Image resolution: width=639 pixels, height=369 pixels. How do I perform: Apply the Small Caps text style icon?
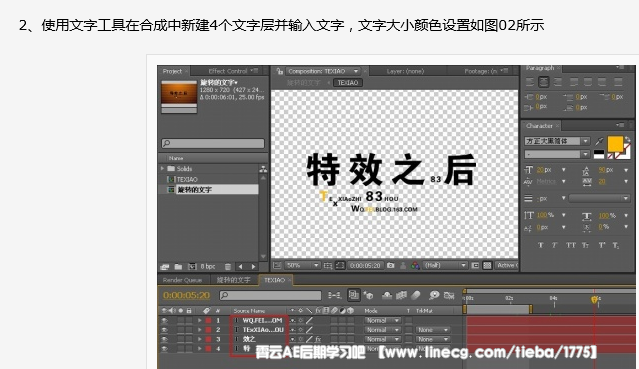pos(586,245)
